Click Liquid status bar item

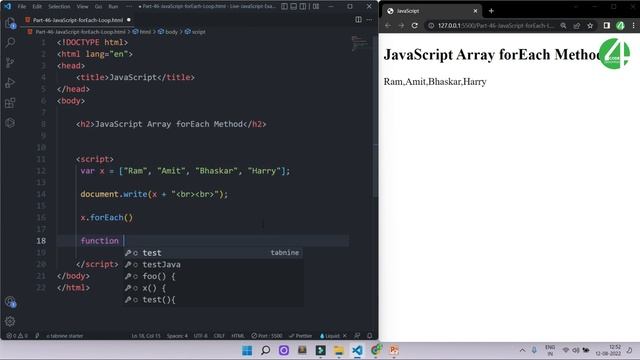pyautogui.click(x=330, y=336)
